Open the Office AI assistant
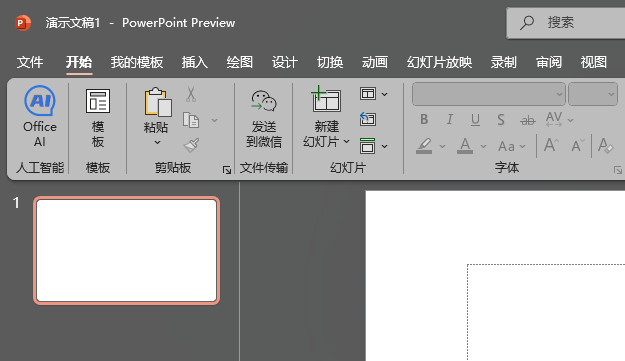 point(40,116)
